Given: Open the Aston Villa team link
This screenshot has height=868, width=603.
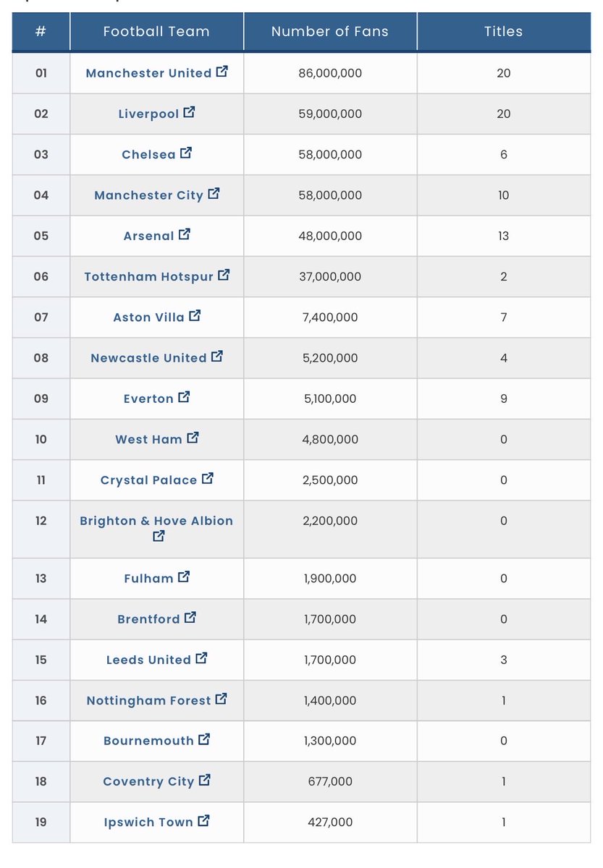Looking at the screenshot, I should click(149, 318).
